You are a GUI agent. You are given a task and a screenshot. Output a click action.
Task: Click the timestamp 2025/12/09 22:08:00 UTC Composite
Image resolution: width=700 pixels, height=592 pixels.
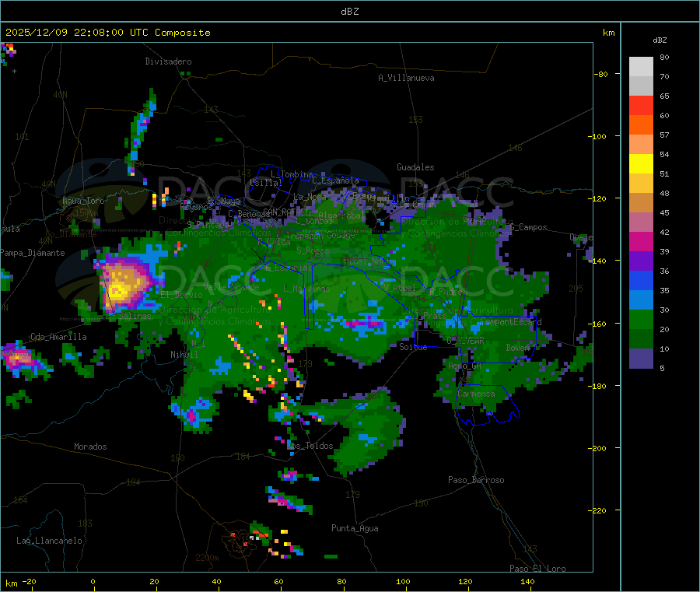(x=107, y=33)
